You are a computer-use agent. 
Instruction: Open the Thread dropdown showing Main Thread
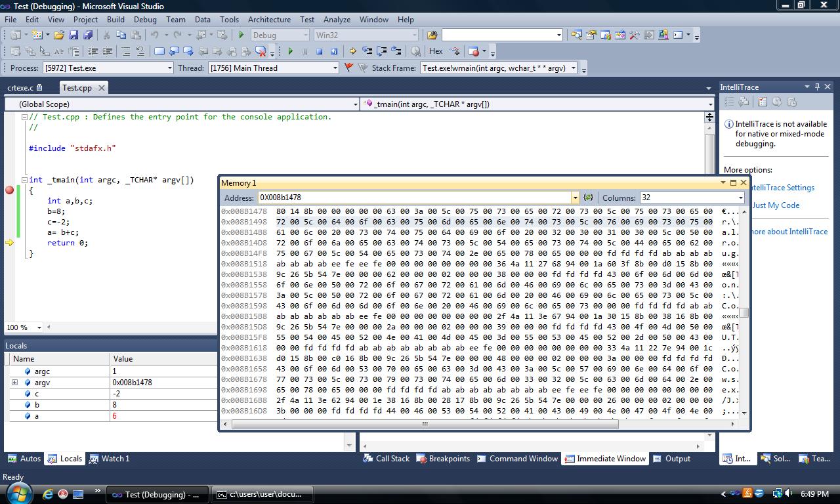pos(273,68)
